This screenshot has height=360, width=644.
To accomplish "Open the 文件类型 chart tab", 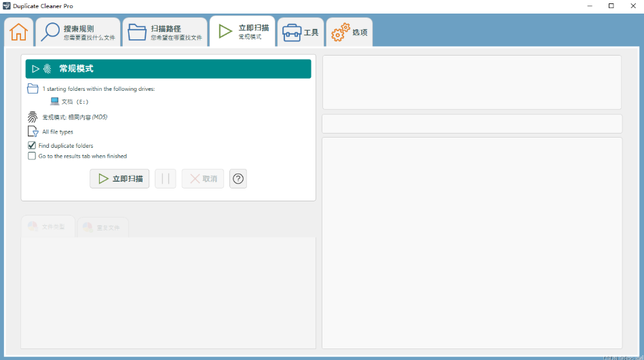I will pyautogui.click(x=48, y=227).
